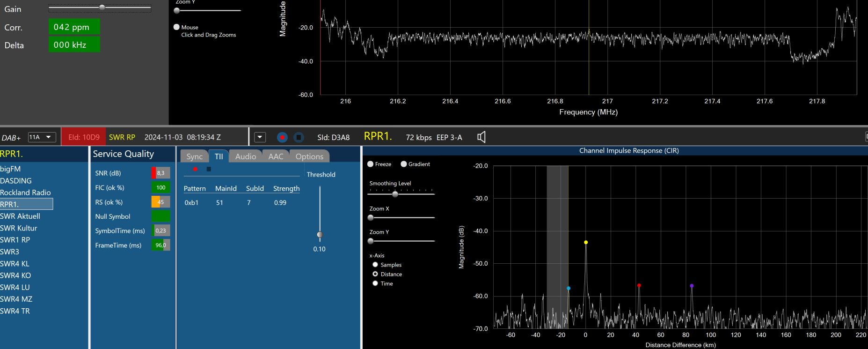
Task: Set x-Axis to Samples
Action: pyautogui.click(x=375, y=265)
